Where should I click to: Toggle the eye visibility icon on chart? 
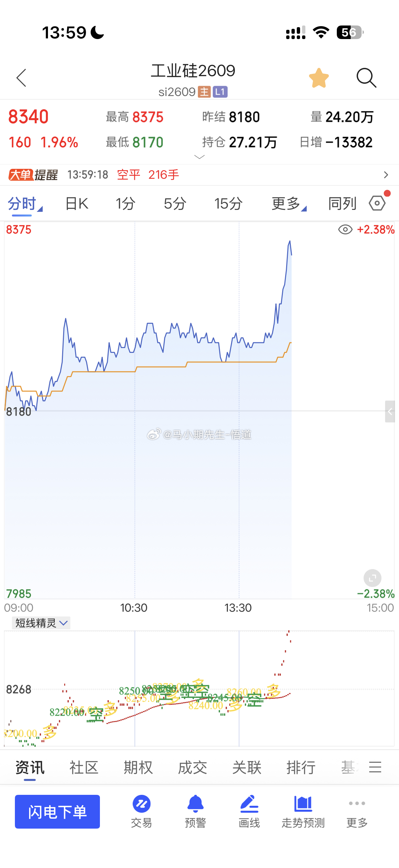click(x=345, y=230)
